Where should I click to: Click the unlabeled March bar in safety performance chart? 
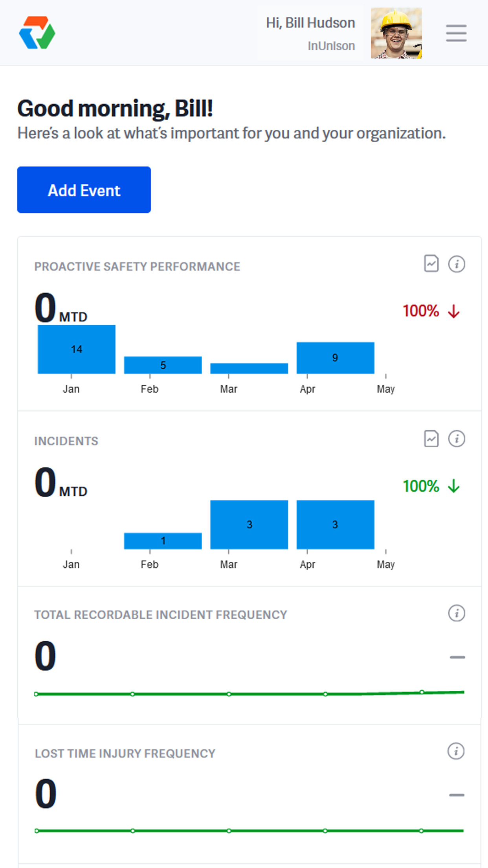(x=249, y=368)
